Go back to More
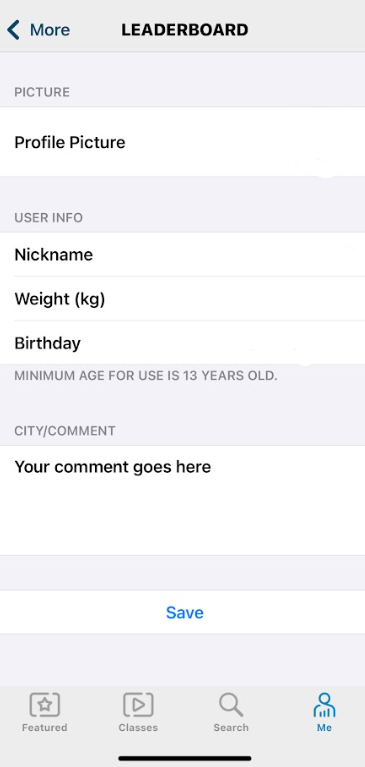Image resolution: width=365 pixels, height=767 pixels. click(38, 30)
